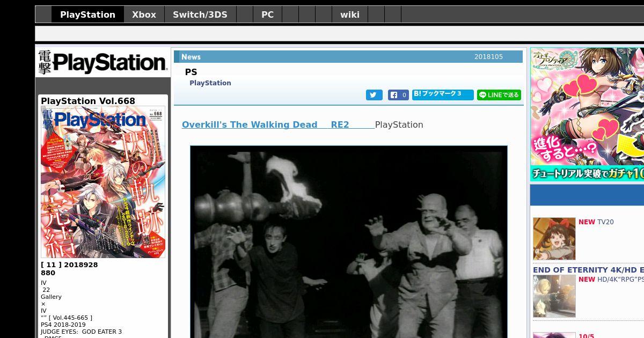
Task: Open the NEW TV20 news thumbnail
Action: tap(554, 239)
